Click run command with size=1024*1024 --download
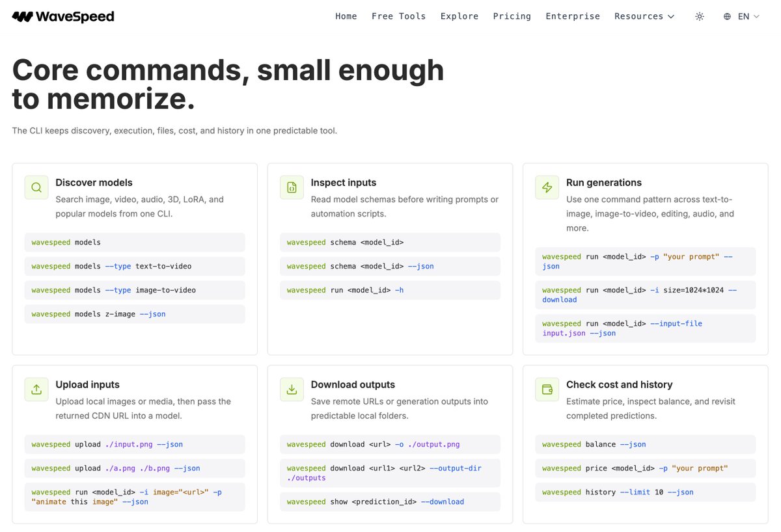 coord(645,295)
